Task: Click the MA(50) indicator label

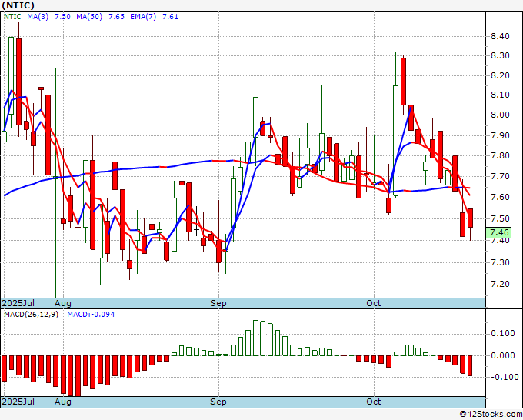Action: (89, 17)
